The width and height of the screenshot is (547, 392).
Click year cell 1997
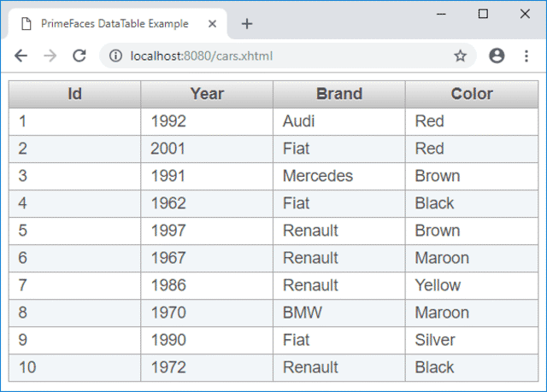tap(207, 231)
